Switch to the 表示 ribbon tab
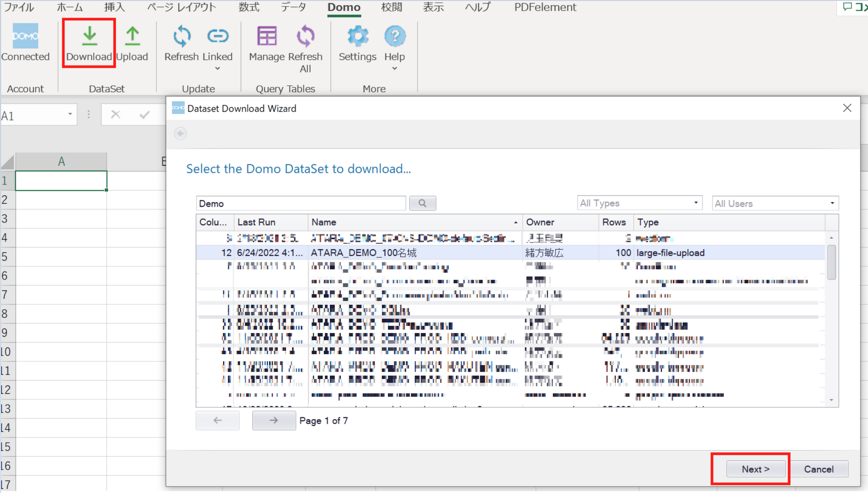 click(x=434, y=7)
